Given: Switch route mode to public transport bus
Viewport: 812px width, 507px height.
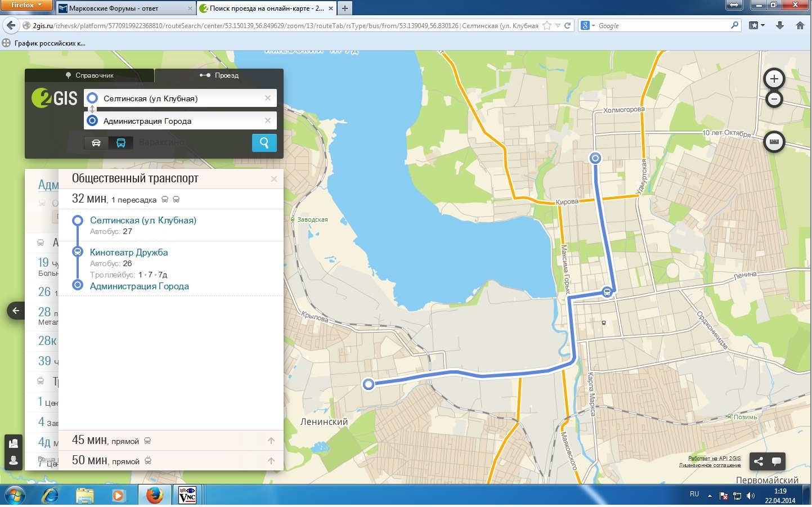Looking at the screenshot, I should click(121, 143).
